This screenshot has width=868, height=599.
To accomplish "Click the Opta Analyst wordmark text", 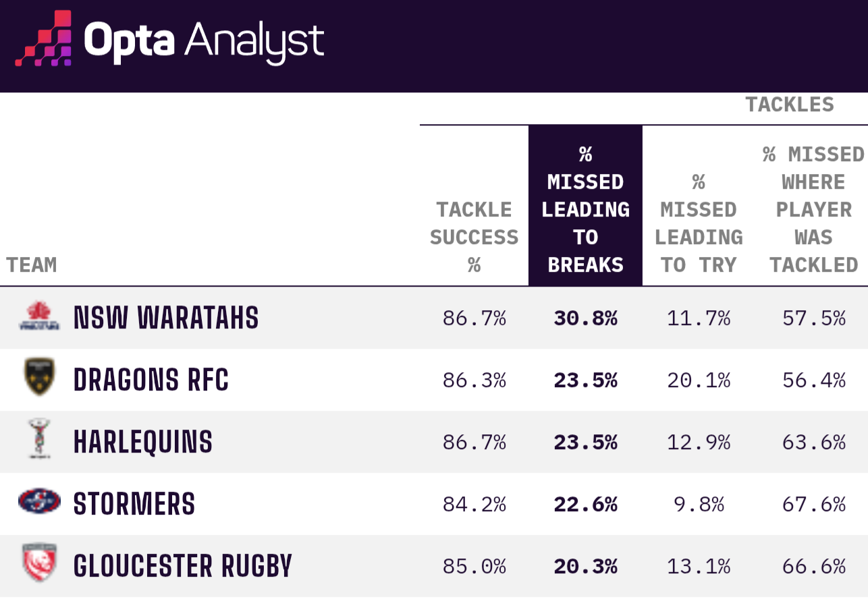I will click(x=204, y=40).
